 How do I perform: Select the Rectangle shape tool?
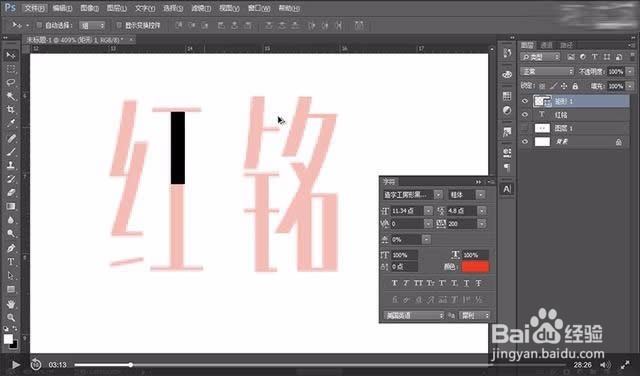tap(11, 289)
